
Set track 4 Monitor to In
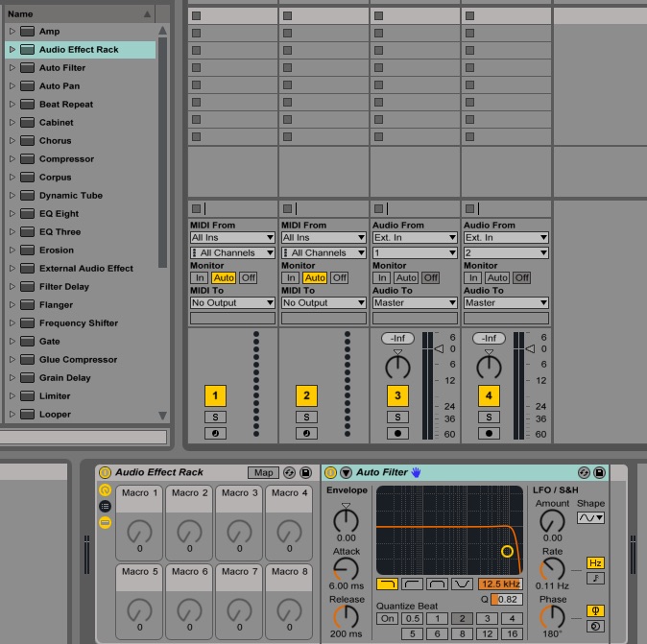click(x=473, y=278)
